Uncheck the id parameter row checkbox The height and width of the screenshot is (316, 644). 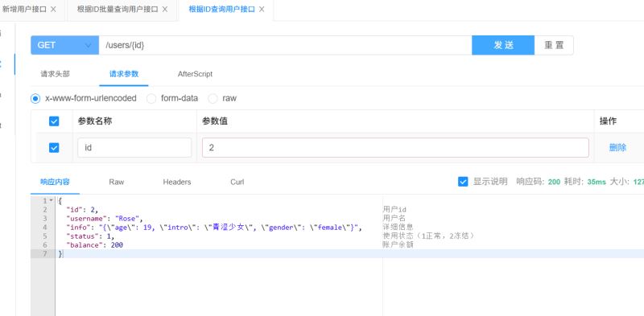click(54, 148)
